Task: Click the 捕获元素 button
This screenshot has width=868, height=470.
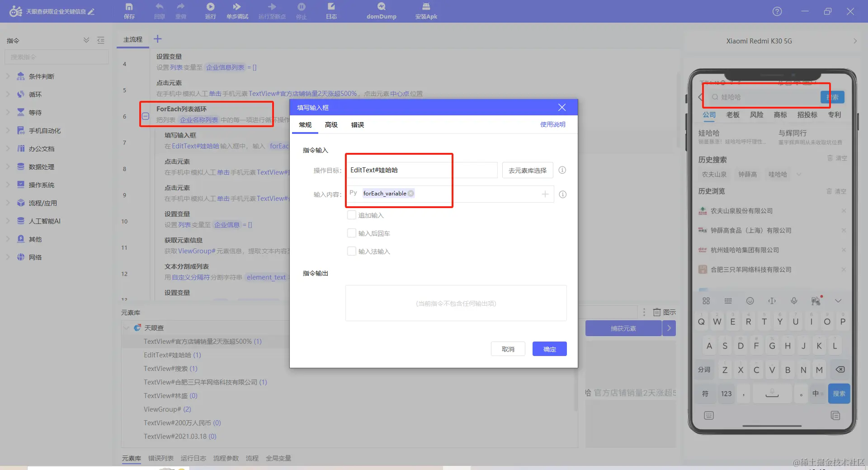Action: point(623,328)
